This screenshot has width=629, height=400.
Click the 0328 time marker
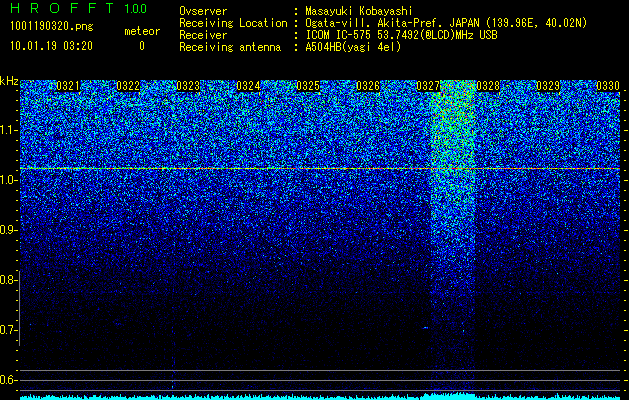pos(488,86)
